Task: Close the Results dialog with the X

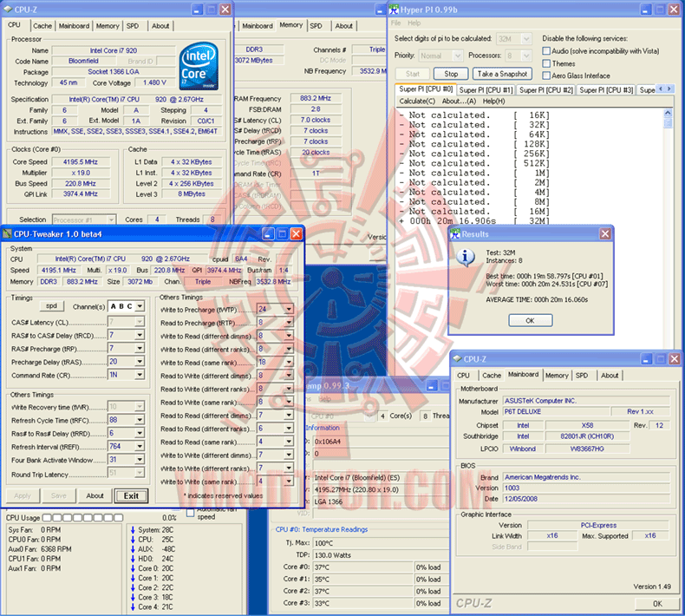Action: [x=605, y=234]
